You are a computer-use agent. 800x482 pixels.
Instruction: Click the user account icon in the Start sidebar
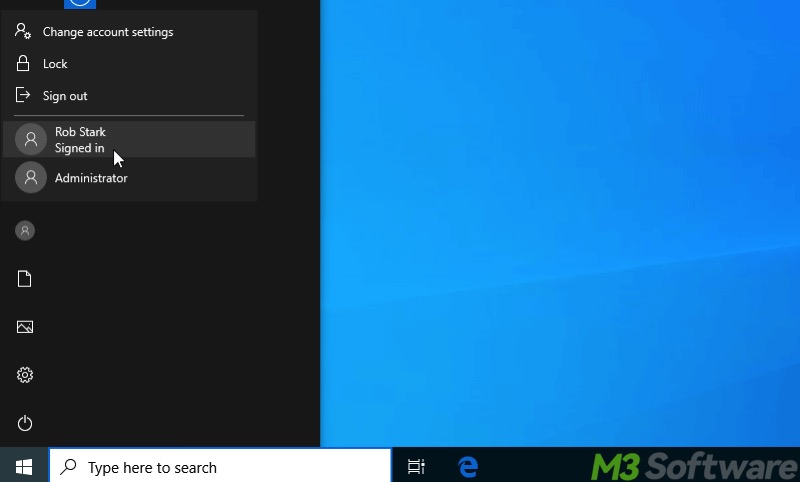click(25, 231)
